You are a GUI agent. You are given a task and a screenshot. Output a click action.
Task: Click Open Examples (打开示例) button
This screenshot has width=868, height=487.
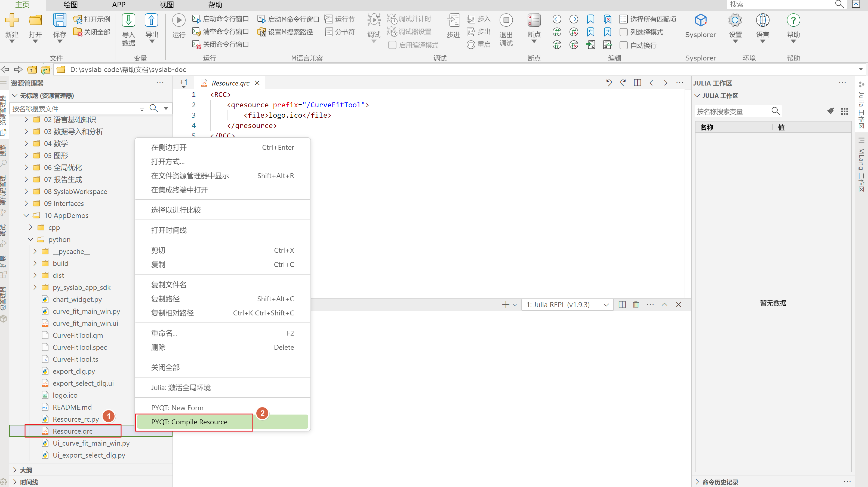point(92,19)
